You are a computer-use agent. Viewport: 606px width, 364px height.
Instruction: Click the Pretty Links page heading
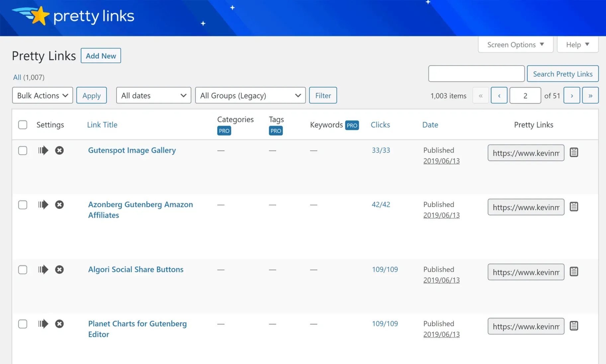pos(44,56)
